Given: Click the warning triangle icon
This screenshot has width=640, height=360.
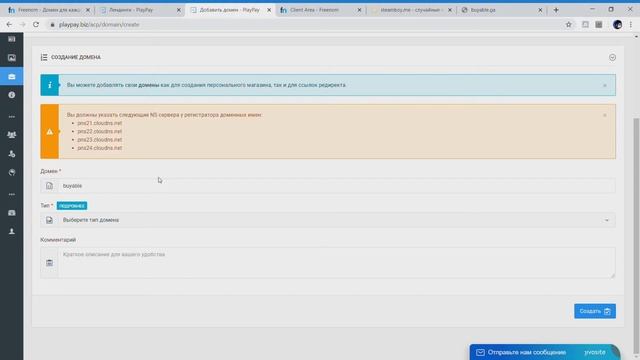Looking at the screenshot, I should [49, 131].
